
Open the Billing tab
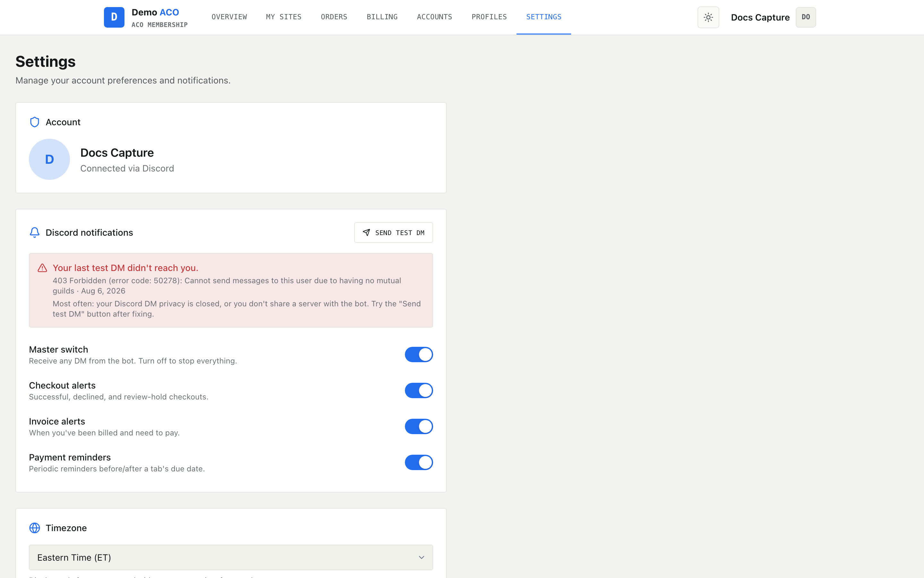pyautogui.click(x=382, y=17)
